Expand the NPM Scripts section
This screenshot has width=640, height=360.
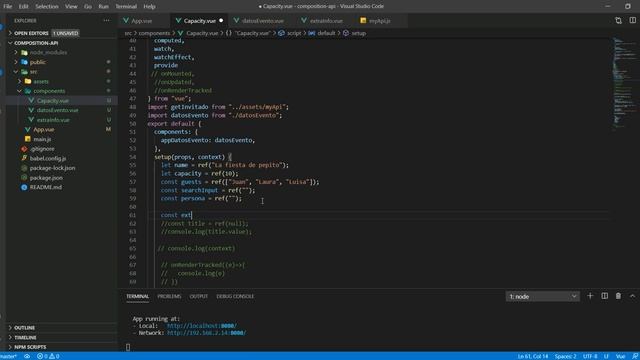pyautogui.click(x=30, y=347)
